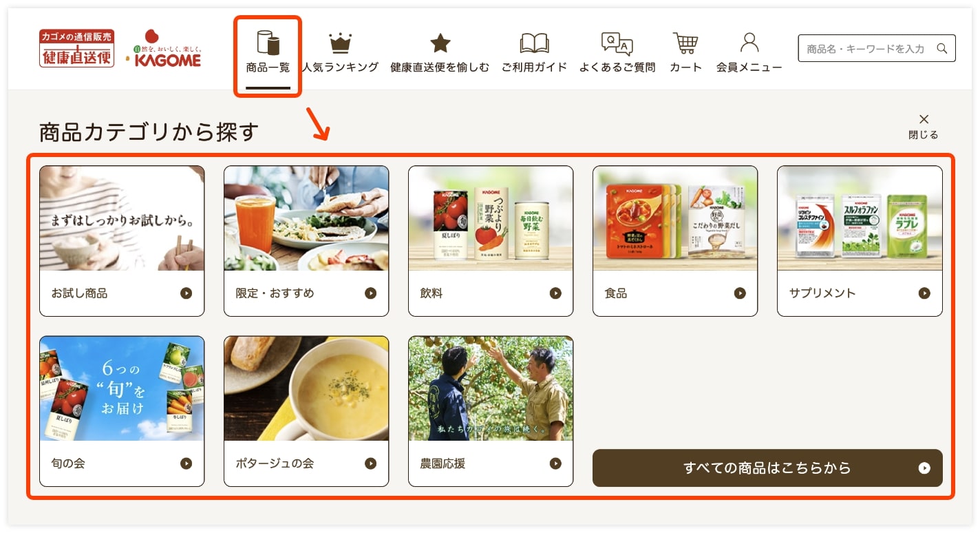Click the crown 人気ランキング icon
This screenshot has width=980, height=533.
pyautogui.click(x=340, y=43)
